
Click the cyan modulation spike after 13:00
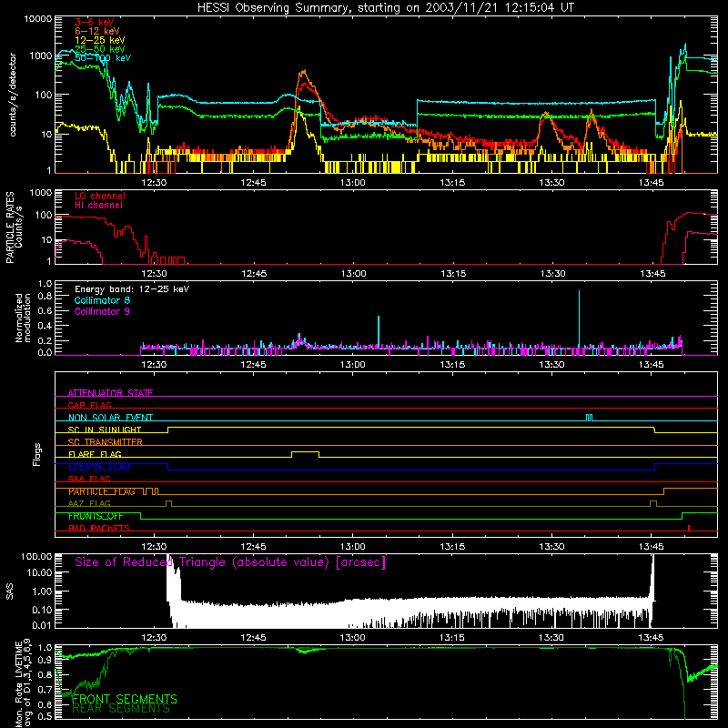coord(379,331)
